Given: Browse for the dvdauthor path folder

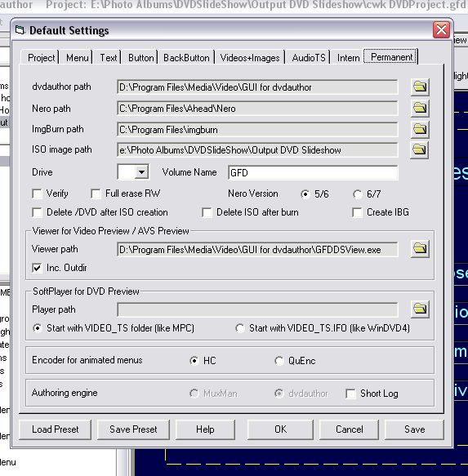Looking at the screenshot, I should (420, 87).
